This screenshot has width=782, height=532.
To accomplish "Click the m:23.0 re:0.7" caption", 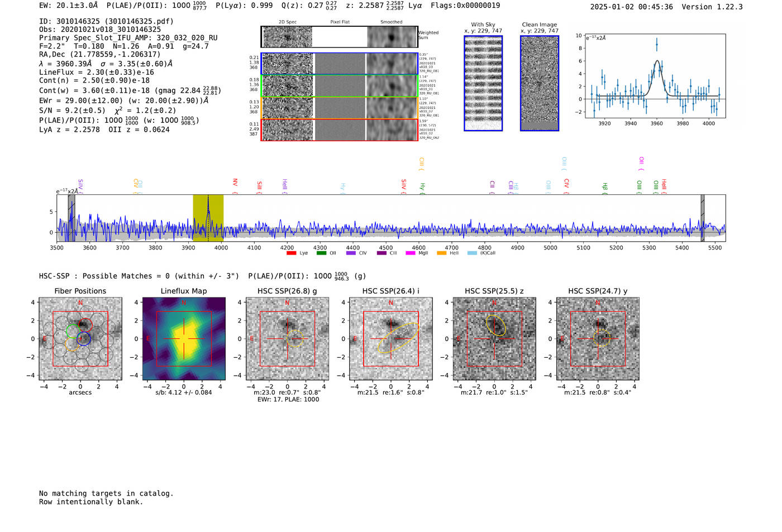I will [287, 392].
